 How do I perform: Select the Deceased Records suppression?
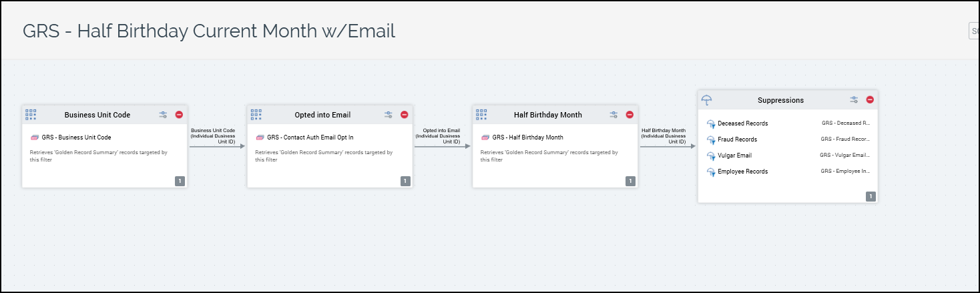[x=742, y=123]
